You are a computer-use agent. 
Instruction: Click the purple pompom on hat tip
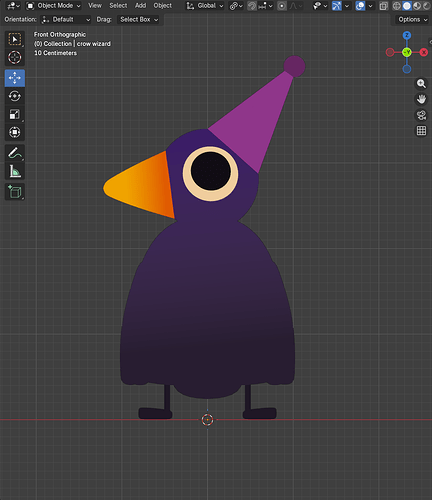(294, 66)
